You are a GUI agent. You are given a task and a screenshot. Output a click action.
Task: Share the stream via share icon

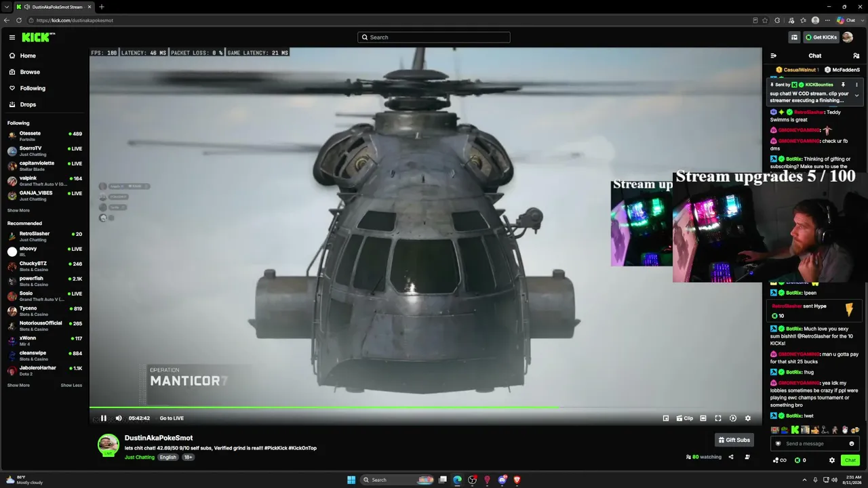click(x=731, y=457)
